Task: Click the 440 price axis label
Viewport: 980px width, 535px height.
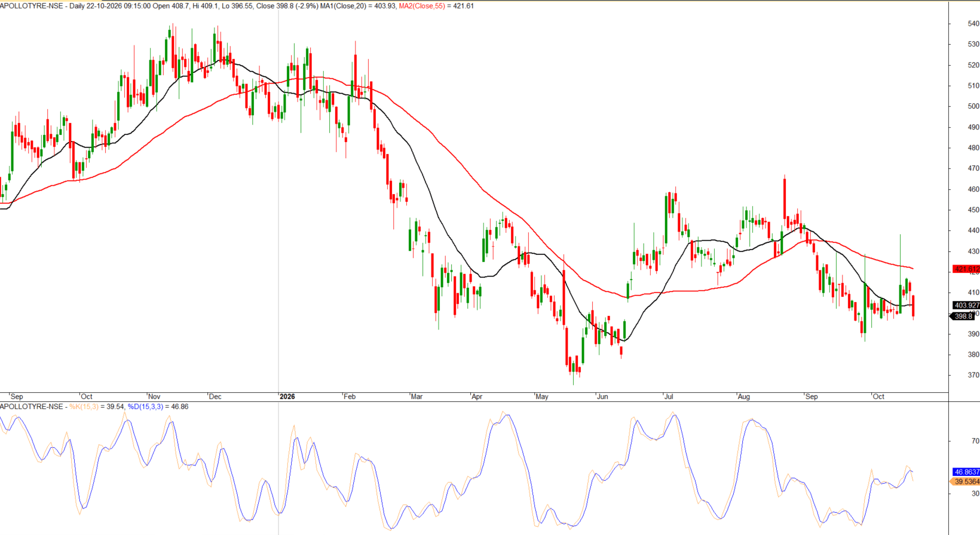Action: (x=973, y=230)
